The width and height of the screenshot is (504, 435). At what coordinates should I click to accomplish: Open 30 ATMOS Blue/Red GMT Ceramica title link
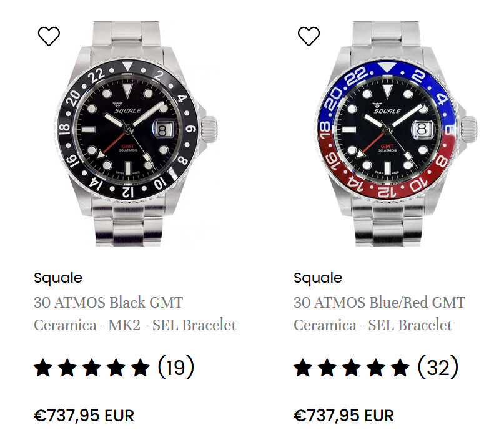379,313
